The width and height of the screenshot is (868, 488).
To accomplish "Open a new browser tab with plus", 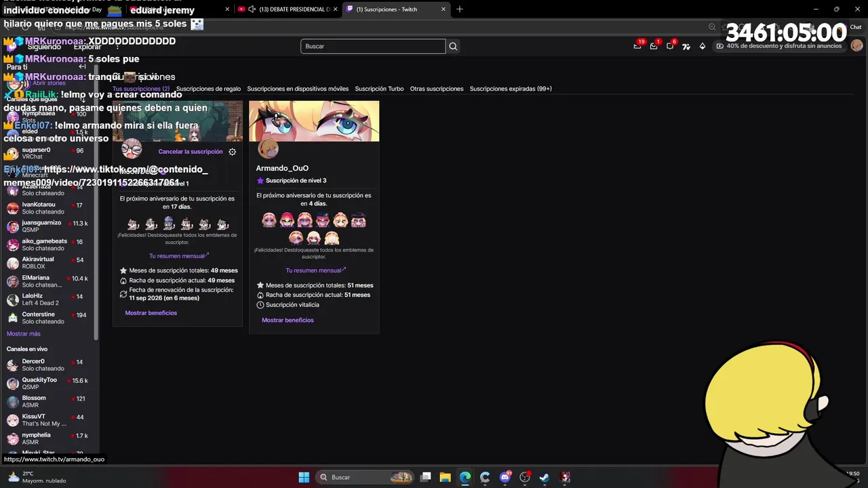I will (460, 9).
